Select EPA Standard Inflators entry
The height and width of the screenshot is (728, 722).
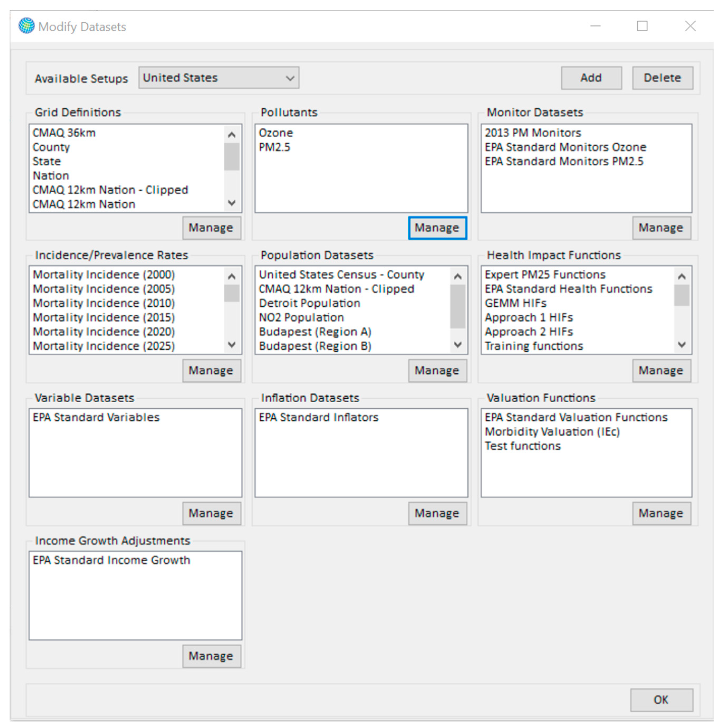[x=319, y=417]
